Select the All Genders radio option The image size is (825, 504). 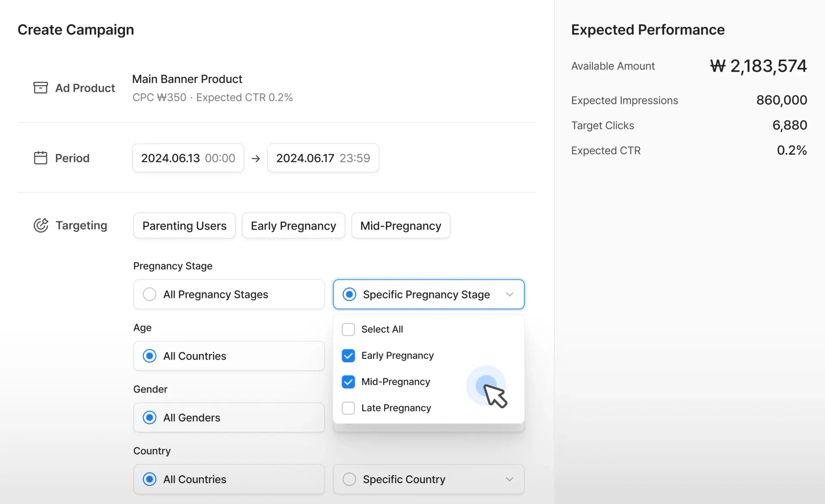[x=150, y=418]
